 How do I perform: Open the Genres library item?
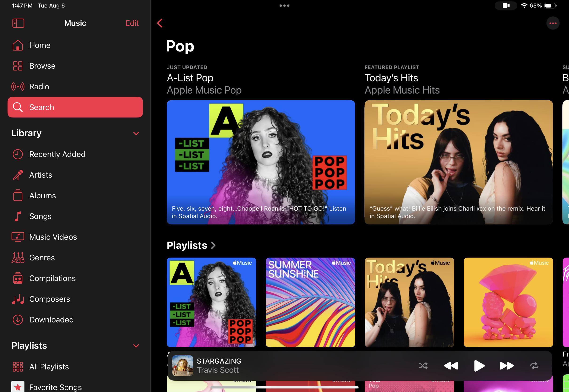42,258
